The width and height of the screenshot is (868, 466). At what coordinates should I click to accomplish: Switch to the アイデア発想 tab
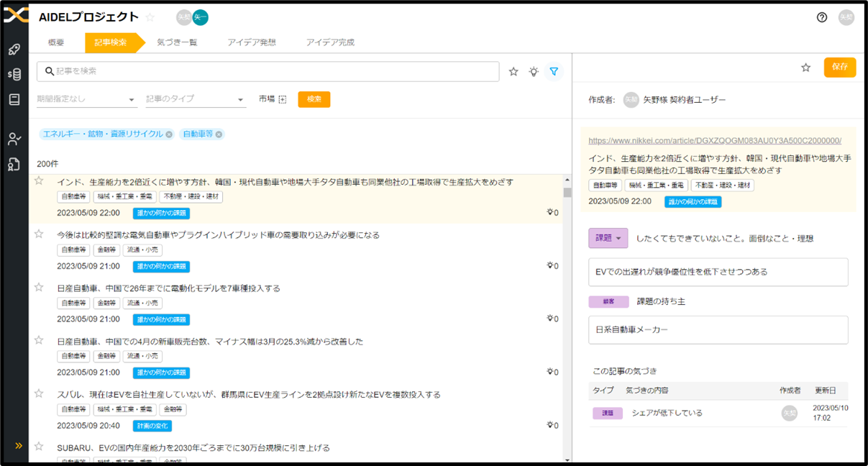tap(251, 42)
